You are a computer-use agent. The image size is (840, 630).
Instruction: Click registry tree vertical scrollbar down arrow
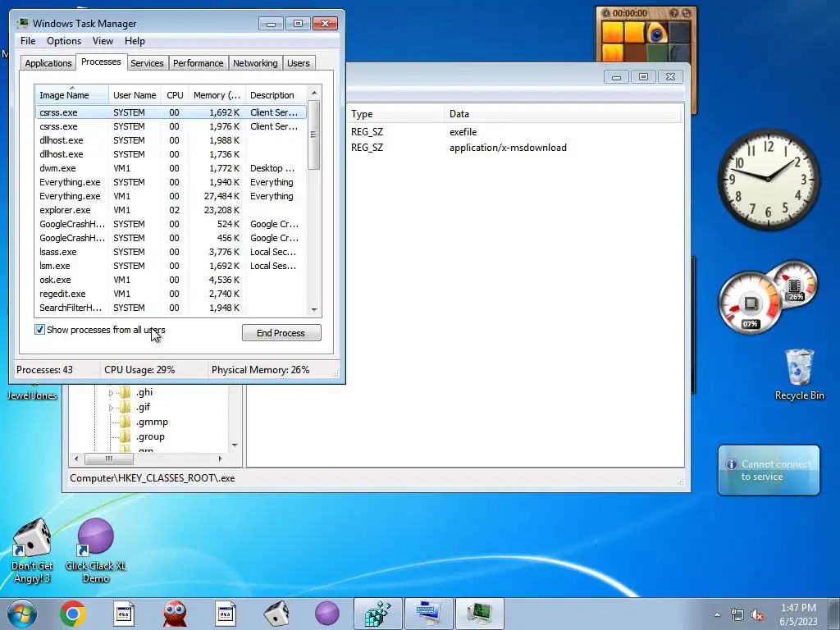235,445
